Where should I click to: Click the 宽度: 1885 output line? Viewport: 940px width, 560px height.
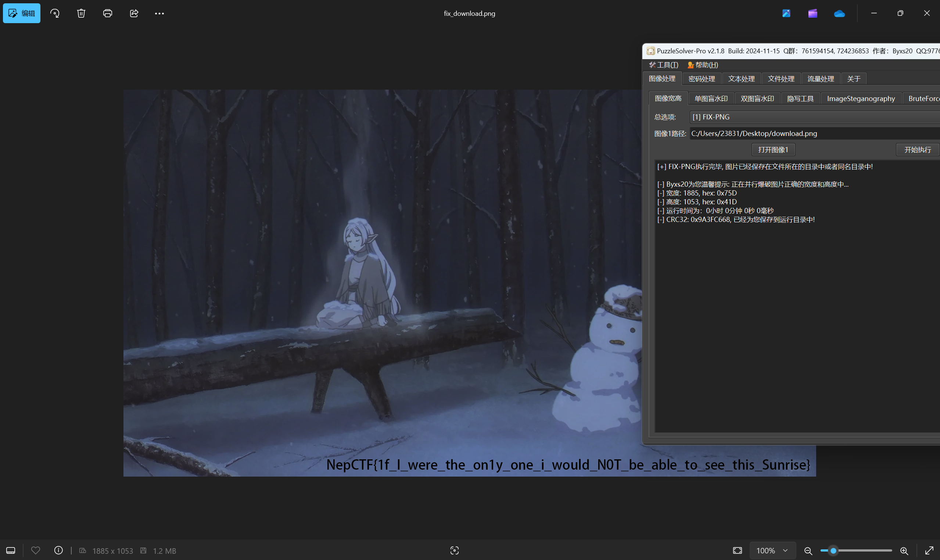[x=697, y=193]
